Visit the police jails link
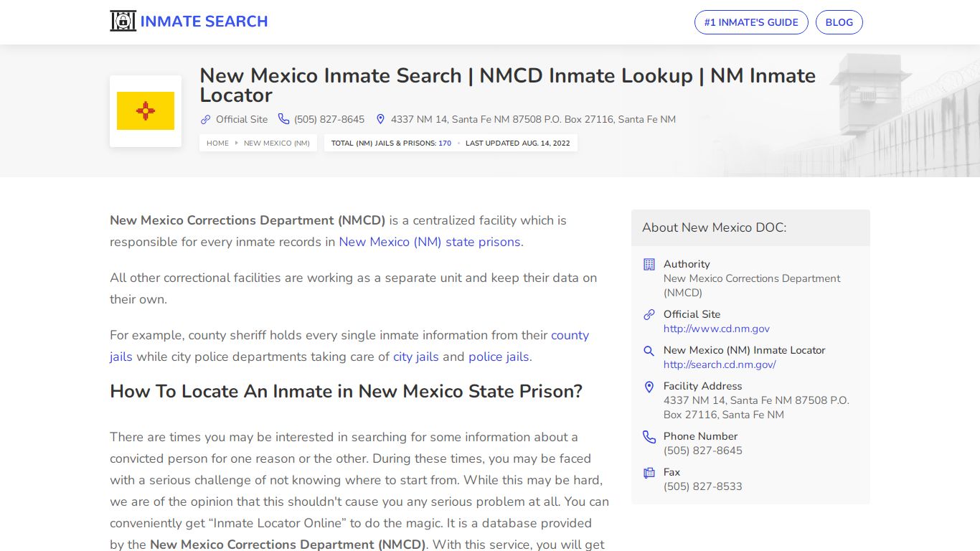Viewport: 980px width, 551px height. pyautogui.click(x=499, y=357)
